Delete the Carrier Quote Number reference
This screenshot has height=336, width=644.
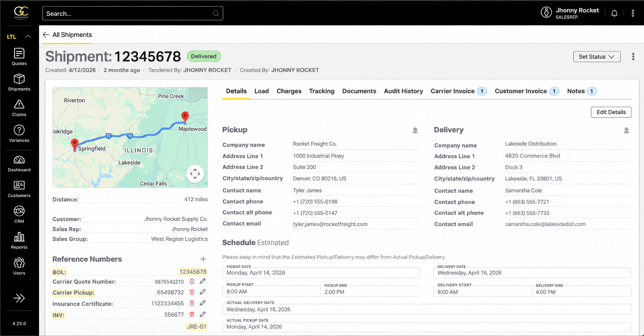coord(192,281)
